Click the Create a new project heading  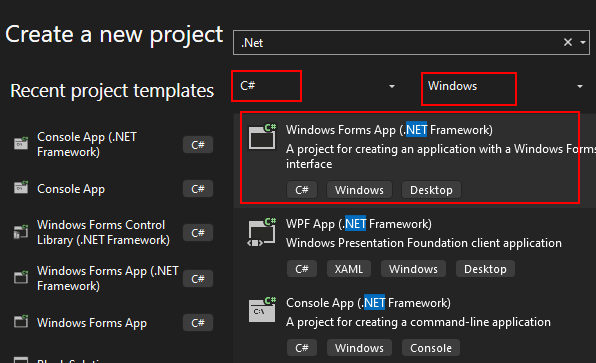click(x=114, y=35)
